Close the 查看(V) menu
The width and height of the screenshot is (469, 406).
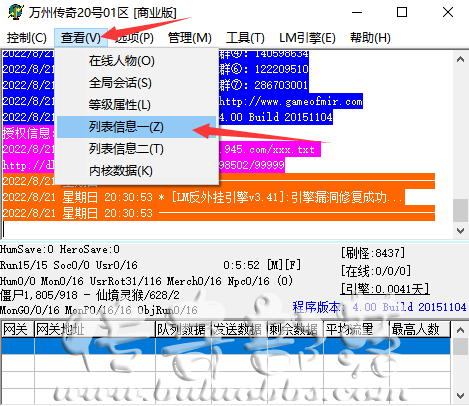coord(81,38)
